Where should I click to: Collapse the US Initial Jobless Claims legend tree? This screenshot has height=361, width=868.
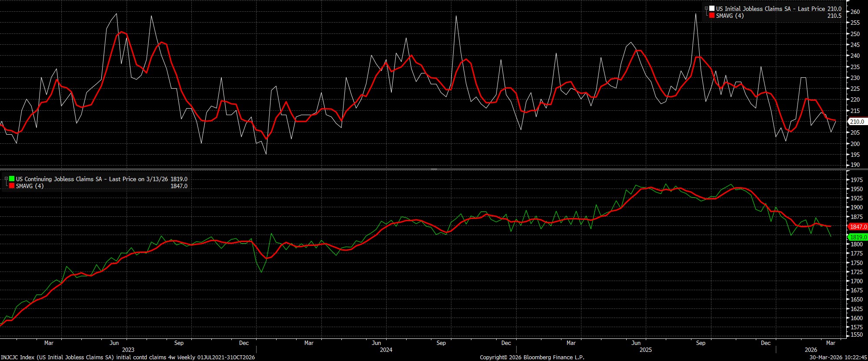point(706,8)
